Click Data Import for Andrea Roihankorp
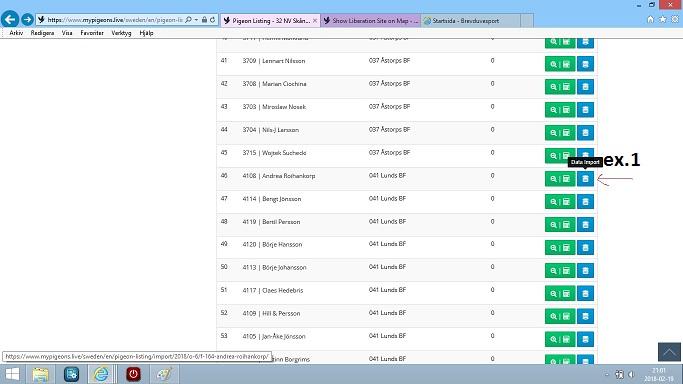This screenshot has width=683, height=384. (585, 179)
